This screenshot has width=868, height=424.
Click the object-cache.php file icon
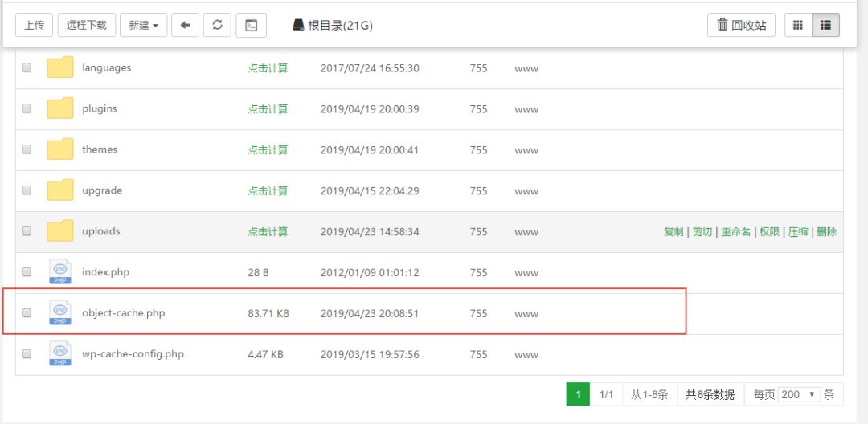click(60, 313)
